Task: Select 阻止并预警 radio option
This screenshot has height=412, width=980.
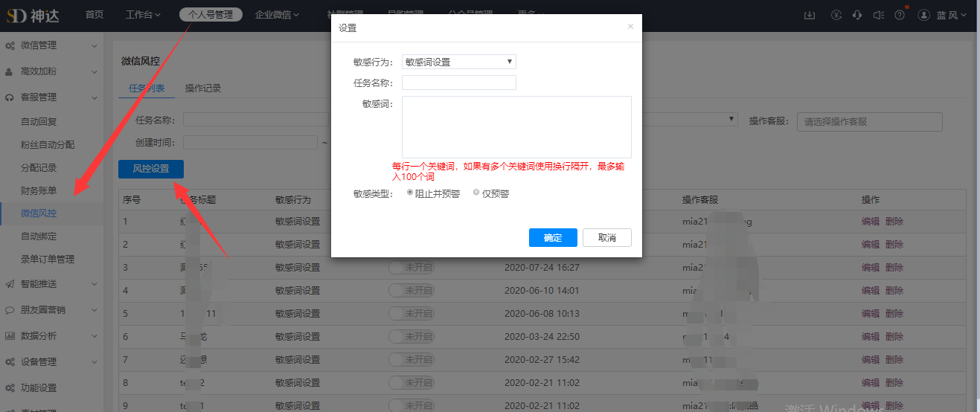Action: click(x=410, y=193)
